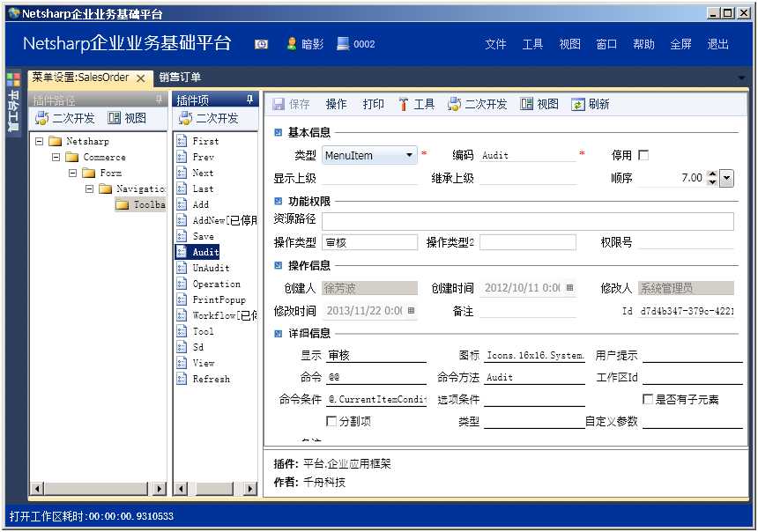Click the 保存 save icon

click(277, 103)
